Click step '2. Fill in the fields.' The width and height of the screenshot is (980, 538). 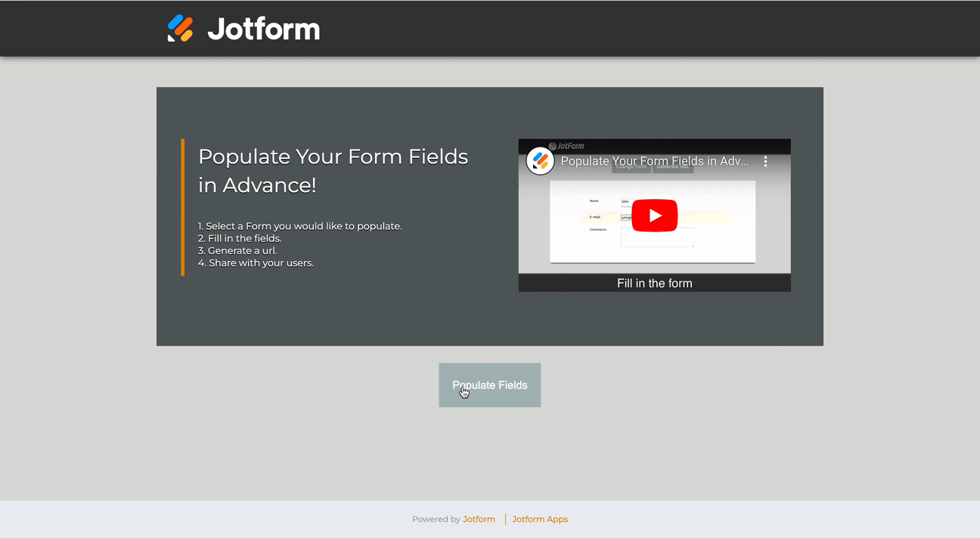(240, 238)
